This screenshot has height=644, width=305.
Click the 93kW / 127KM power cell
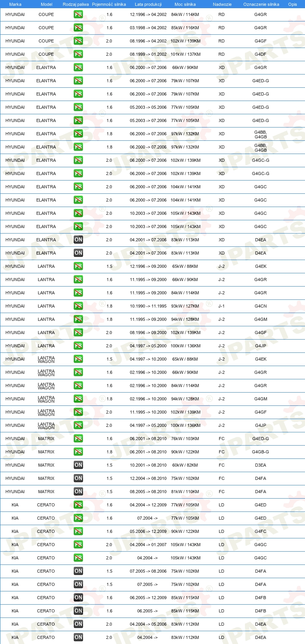click(185, 306)
